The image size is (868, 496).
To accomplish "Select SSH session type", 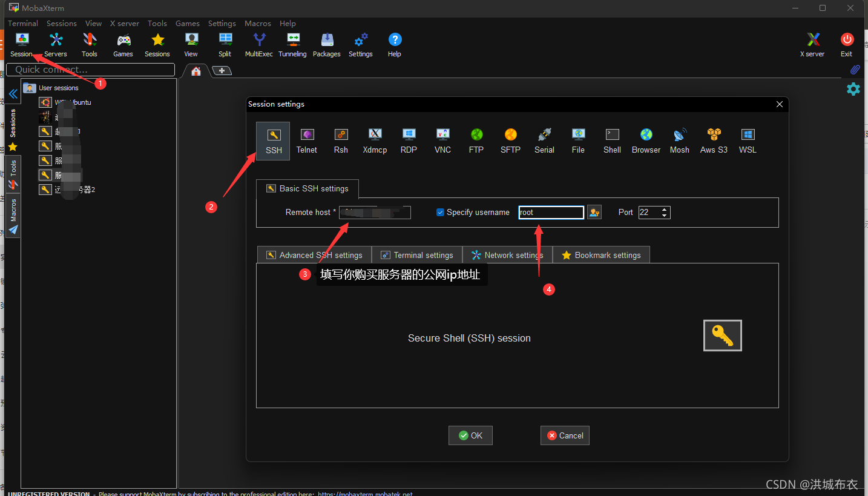I will tap(273, 141).
